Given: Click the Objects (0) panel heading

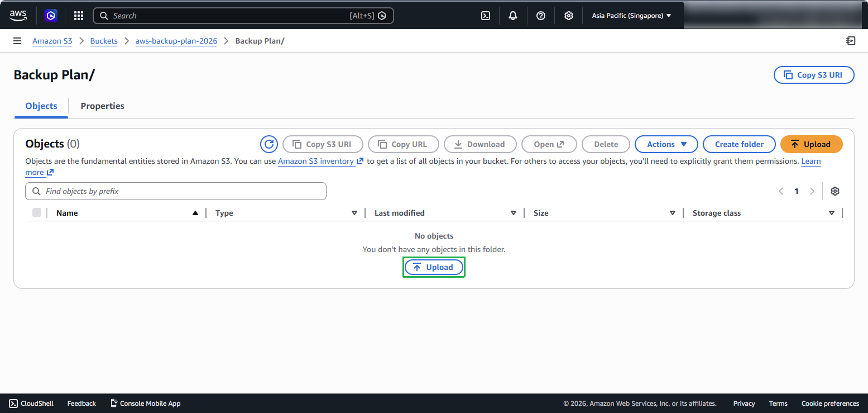Looking at the screenshot, I should point(52,144).
